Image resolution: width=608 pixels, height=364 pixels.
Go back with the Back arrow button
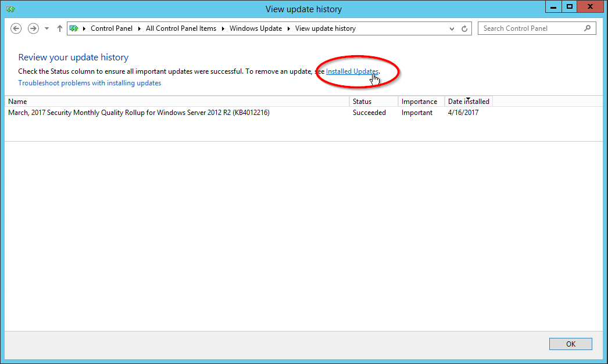pyautogui.click(x=16, y=28)
